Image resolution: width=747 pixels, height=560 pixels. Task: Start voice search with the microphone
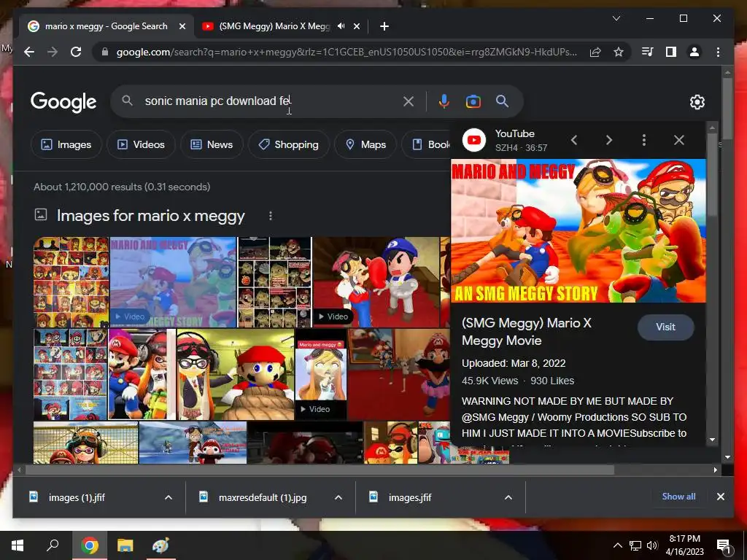[x=444, y=101]
